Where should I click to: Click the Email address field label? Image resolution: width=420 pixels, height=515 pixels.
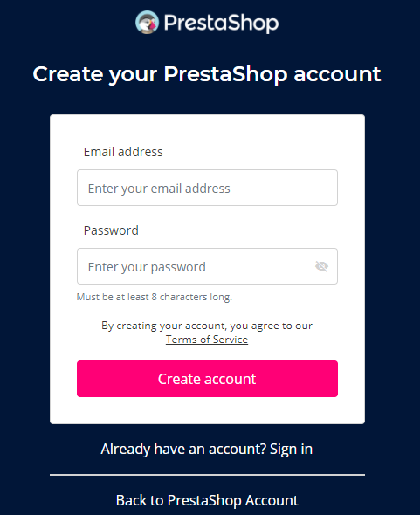(x=123, y=152)
